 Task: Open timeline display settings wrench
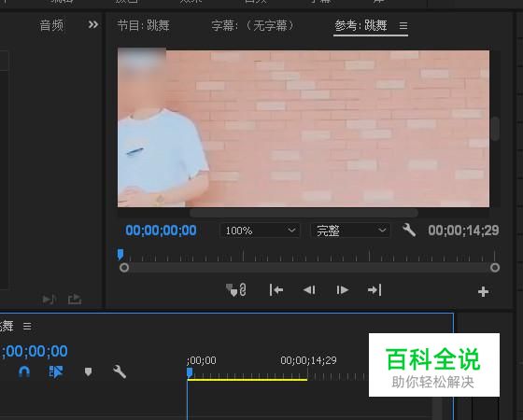(x=120, y=371)
